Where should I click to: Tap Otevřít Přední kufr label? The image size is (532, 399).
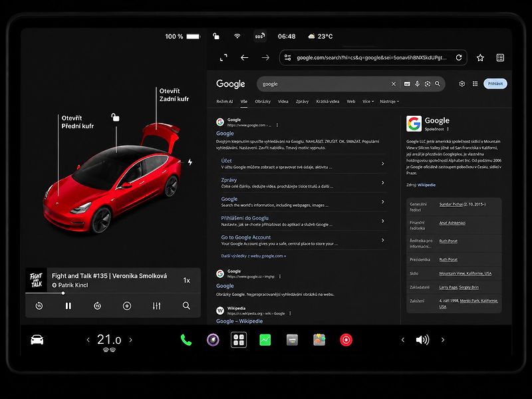[x=77, y=122]
